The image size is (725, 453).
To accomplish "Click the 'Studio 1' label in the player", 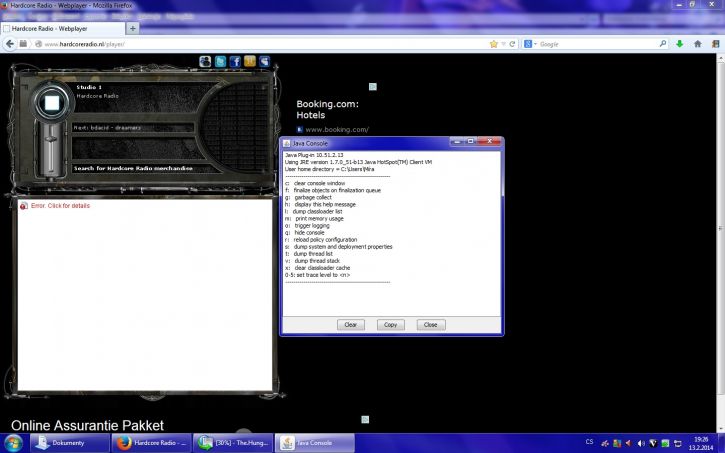I will (89, 87).
